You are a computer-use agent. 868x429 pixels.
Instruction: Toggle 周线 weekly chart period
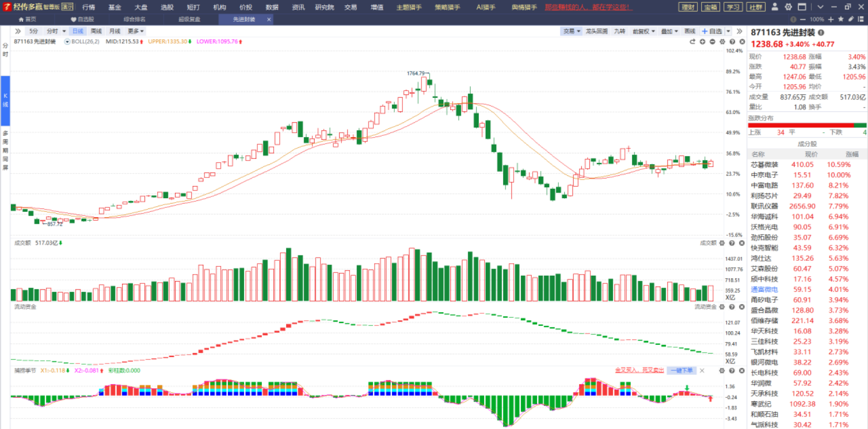coord(97,31)
